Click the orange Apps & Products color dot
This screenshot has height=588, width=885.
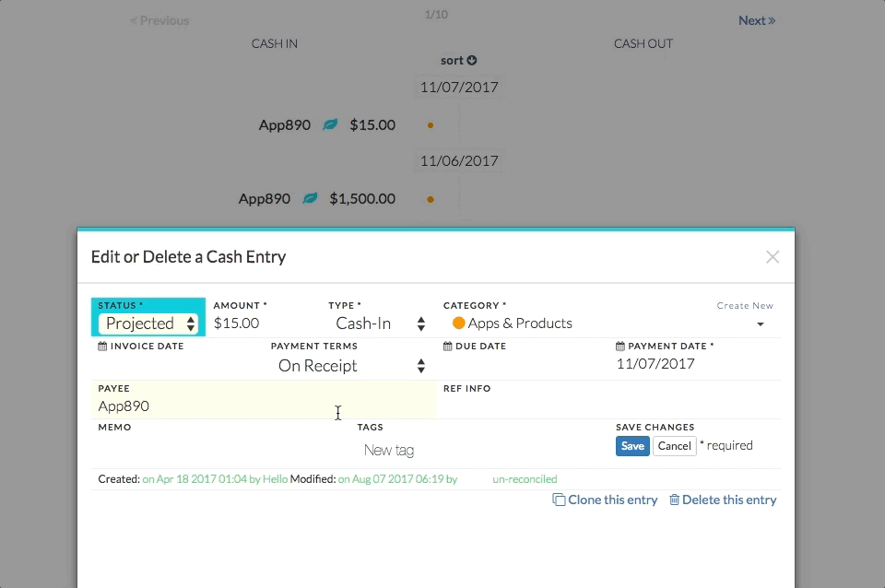(458, 323)
